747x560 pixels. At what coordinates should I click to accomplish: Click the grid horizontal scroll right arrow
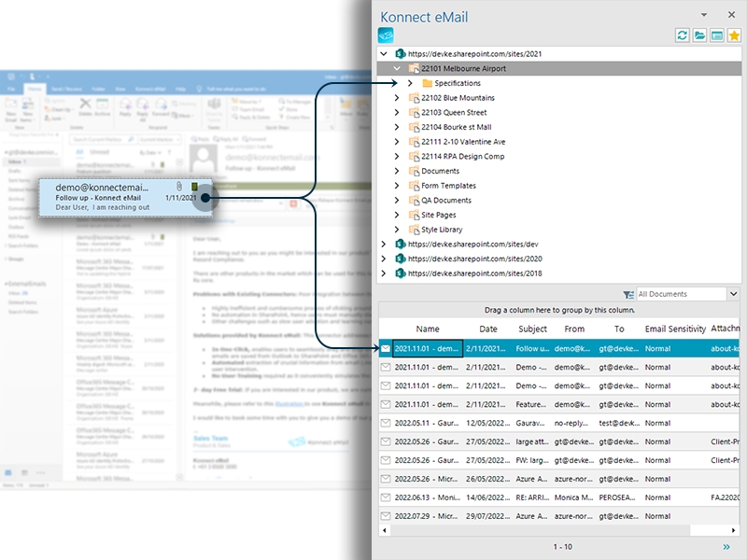click(x=734, y=530)
